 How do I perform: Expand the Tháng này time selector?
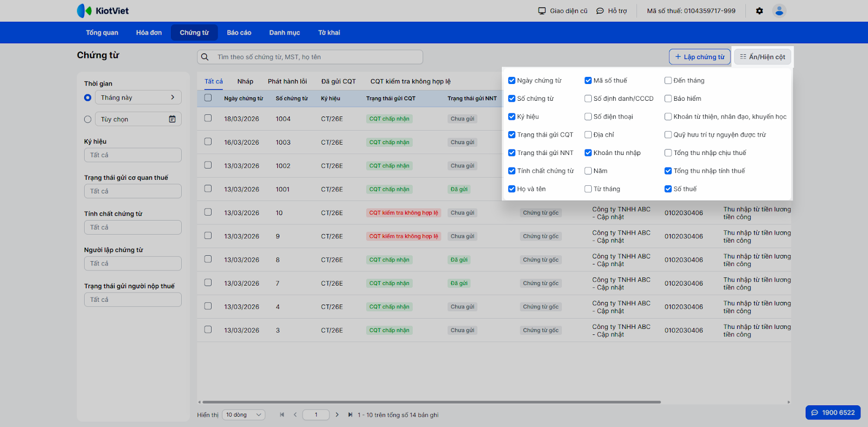coord(138,98)
